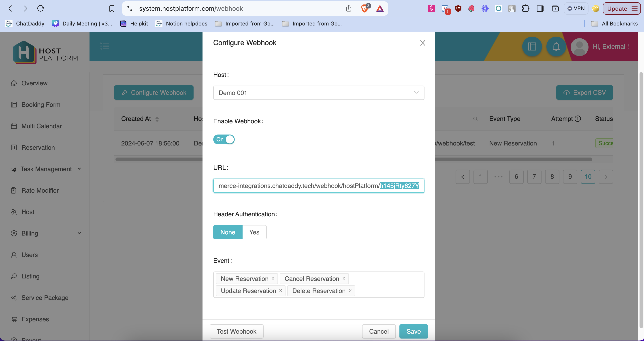This screenshot has width=644, height=341.
Task: Open browser extensions puzzle icon
Action: point(525,8)
